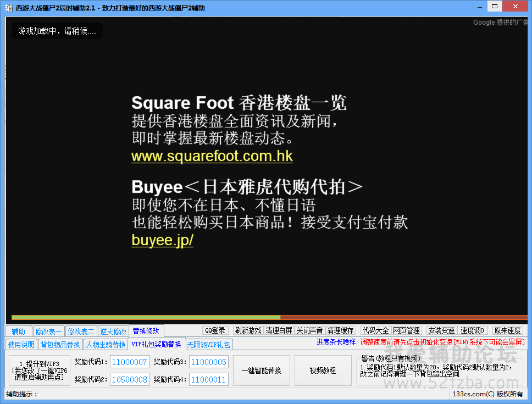
Task: Click the 安装变速 button
Action: (x=441, y=330)
